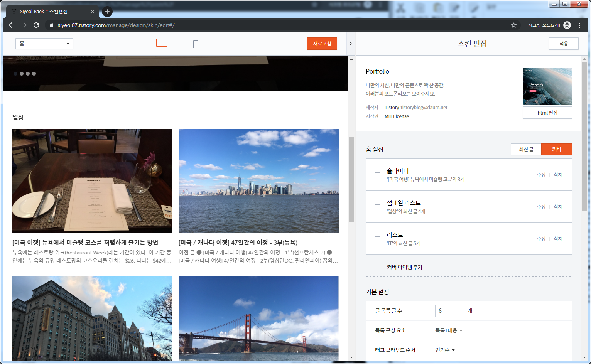Reload the page with refresh icon

(36, 25)
